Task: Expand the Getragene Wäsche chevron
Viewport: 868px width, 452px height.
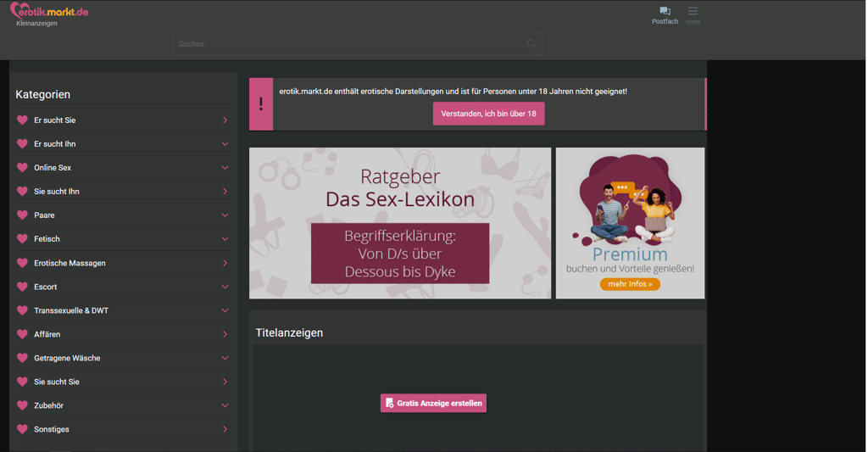Action: [225, 358]
